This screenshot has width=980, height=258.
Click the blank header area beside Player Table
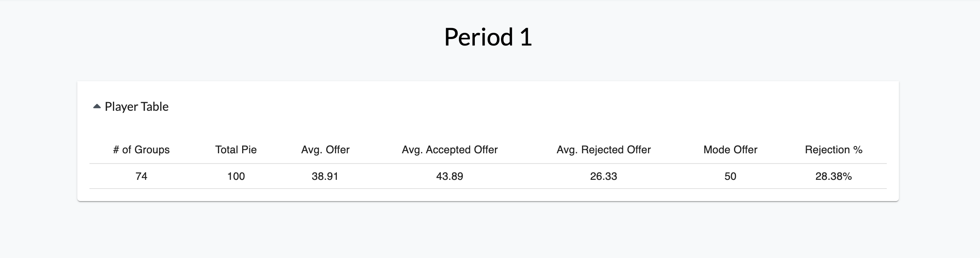532,107
